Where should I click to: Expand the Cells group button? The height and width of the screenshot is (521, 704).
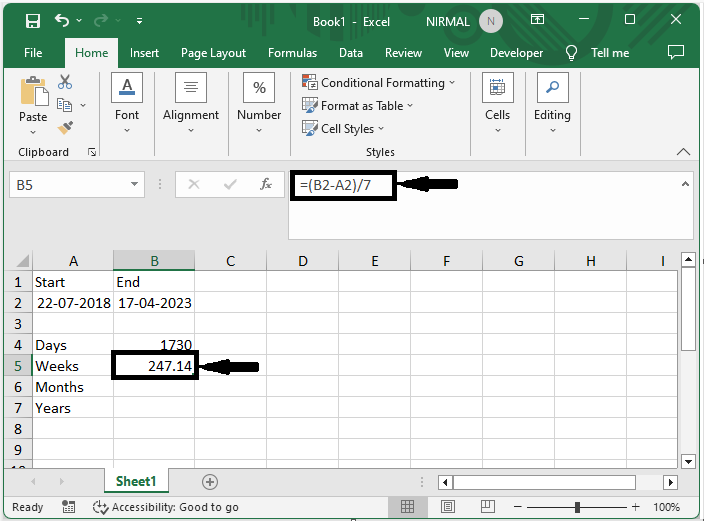(x=497, y=103)
